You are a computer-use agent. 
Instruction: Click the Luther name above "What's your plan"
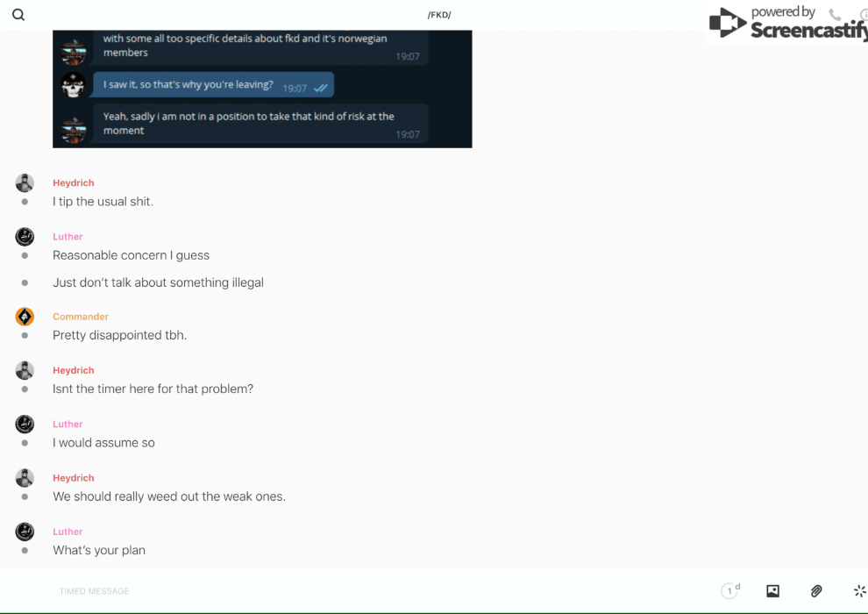pos(68,532)
